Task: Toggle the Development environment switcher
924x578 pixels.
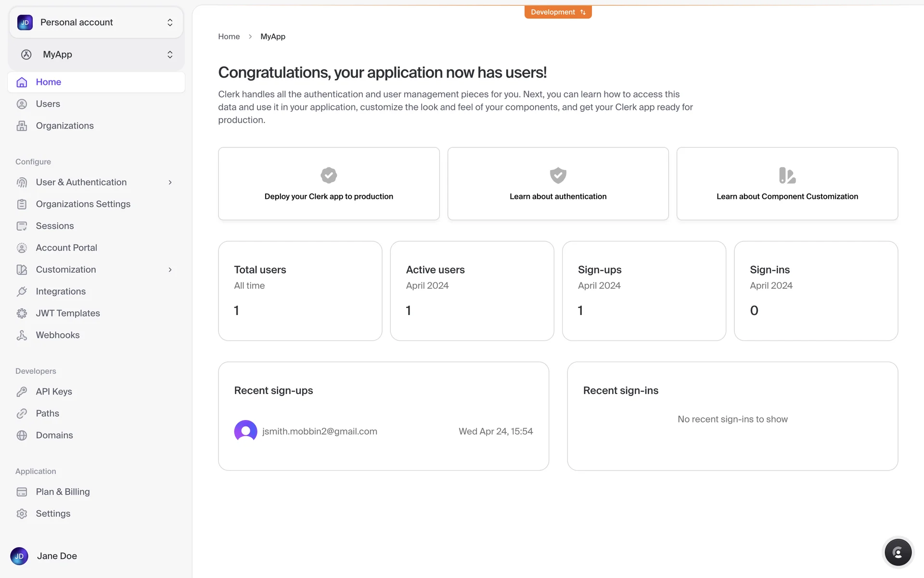Action: (558, 12)
